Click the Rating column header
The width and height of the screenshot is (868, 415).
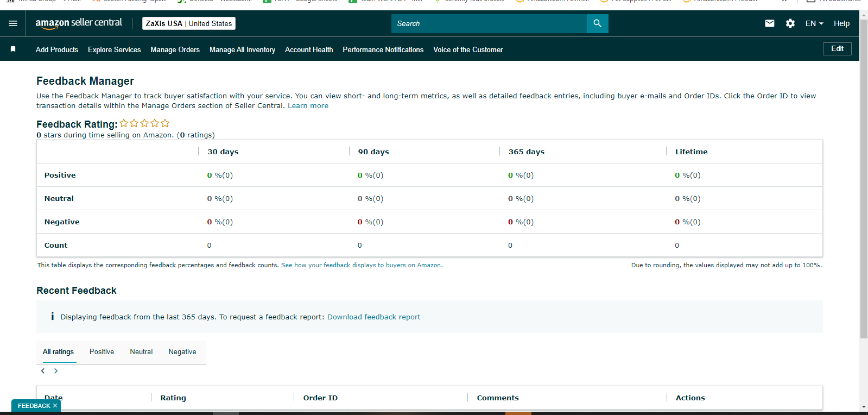point(173,398)
